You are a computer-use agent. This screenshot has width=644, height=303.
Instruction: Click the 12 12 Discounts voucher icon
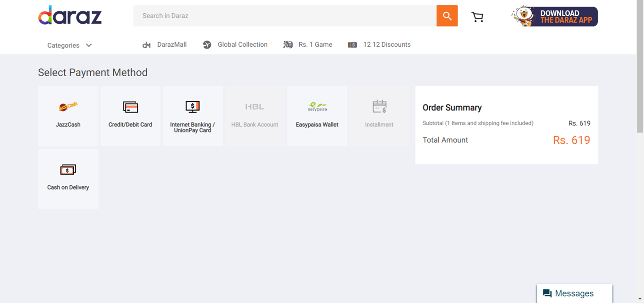(352, 45)
